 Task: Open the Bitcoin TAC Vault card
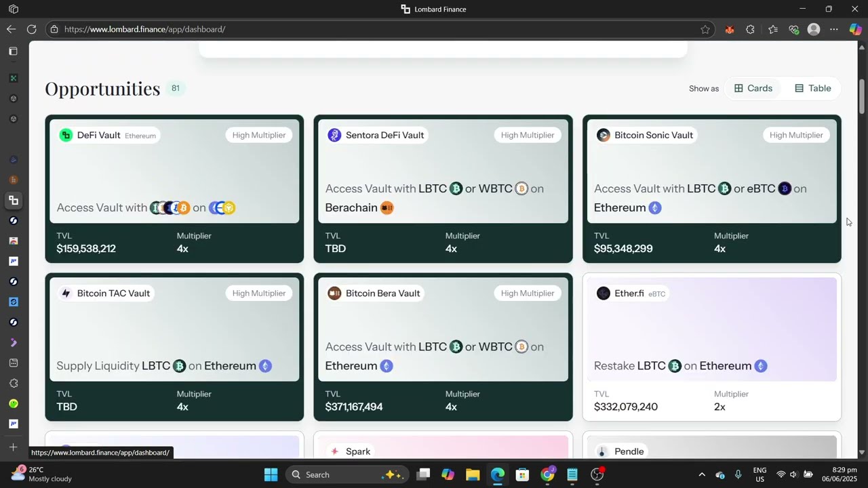coord(174,347)
